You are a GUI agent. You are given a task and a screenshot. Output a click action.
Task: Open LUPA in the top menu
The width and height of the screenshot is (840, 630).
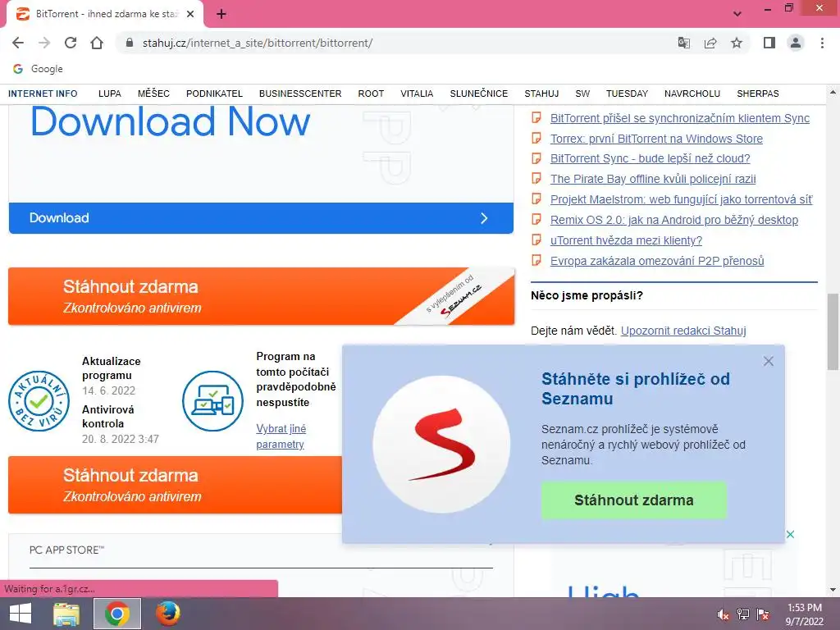click(x=110, y=94)
